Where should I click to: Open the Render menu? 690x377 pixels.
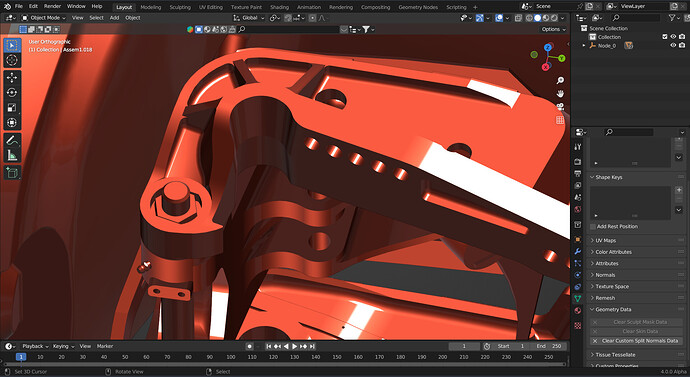pyautogui.click(x=52, y=7)
